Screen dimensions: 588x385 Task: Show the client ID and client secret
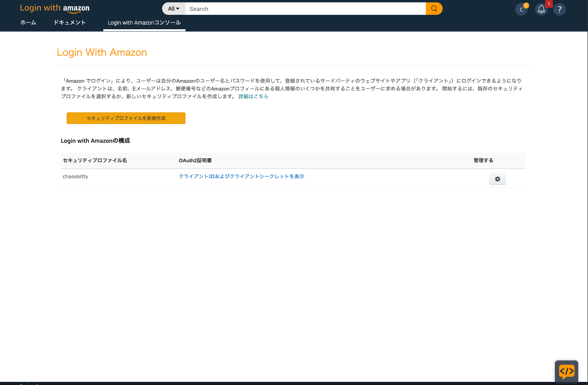242,176
